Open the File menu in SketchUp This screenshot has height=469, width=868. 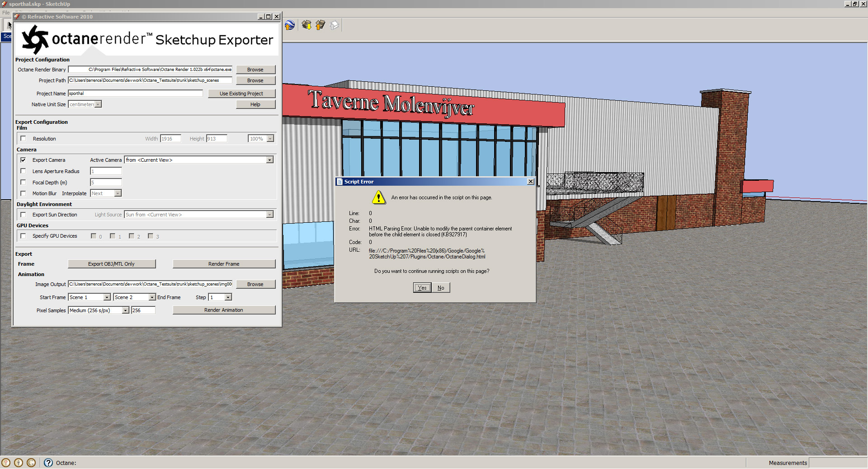(x=6, y=13)
